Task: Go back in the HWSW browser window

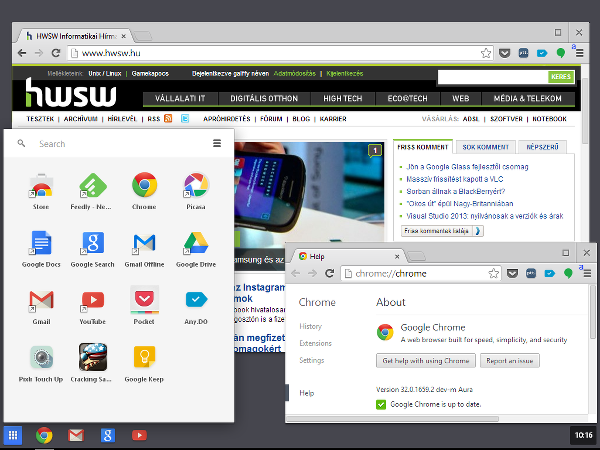Action: (x=22, y=53)
